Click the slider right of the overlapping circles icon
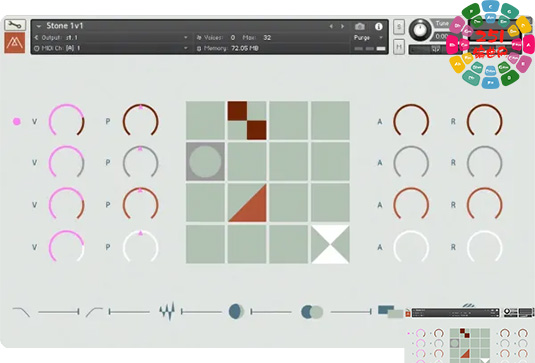Viewport: 535px width, 363px height. pos(351,311)
